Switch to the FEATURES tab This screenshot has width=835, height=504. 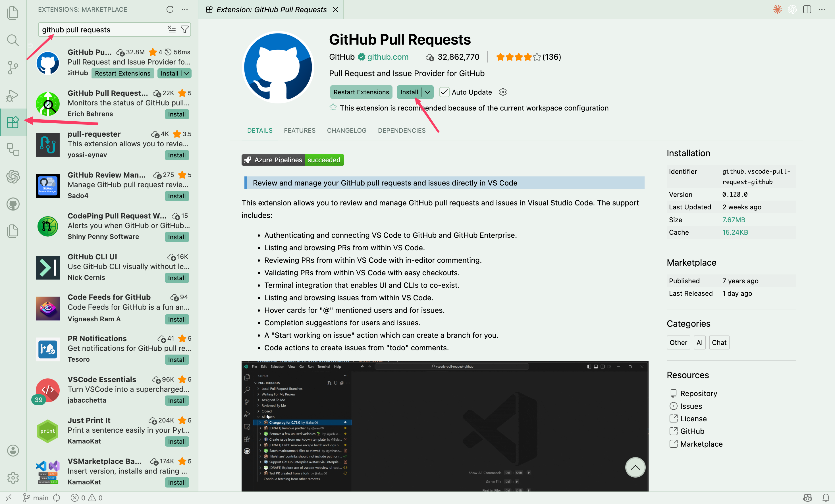300,130
